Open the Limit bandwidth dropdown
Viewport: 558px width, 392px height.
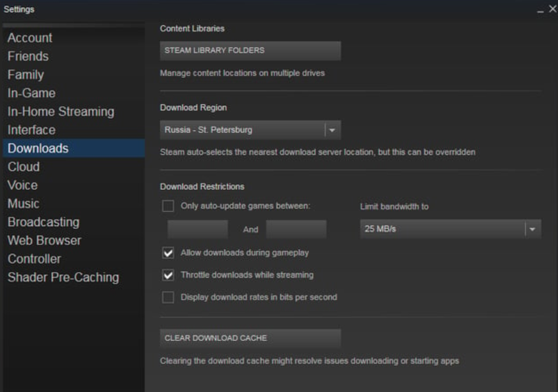[x=451, y=229]
